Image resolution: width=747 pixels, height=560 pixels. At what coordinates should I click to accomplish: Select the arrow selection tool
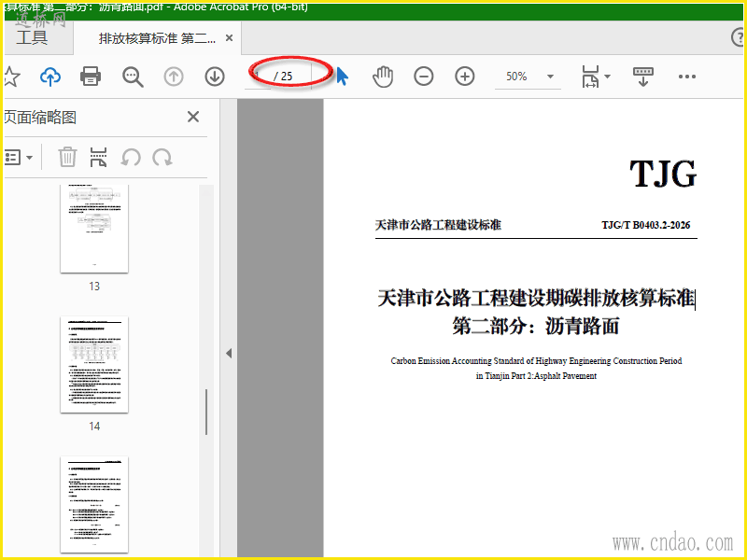pos(342,77)
